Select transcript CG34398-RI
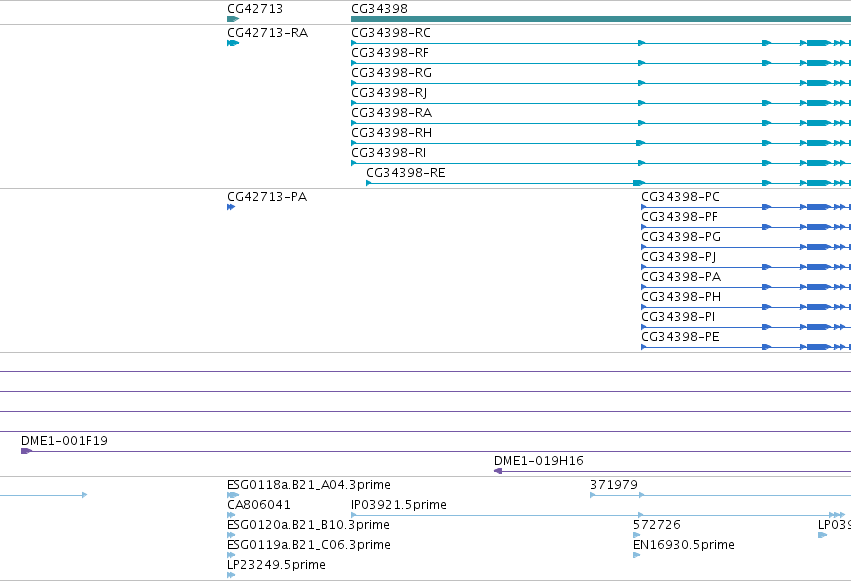This screenshot has height=581, width=851. coord(389,153)
